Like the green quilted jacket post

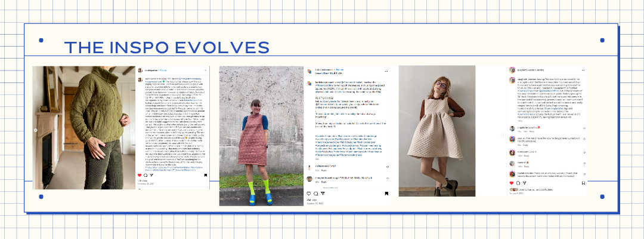click(139, 175)
